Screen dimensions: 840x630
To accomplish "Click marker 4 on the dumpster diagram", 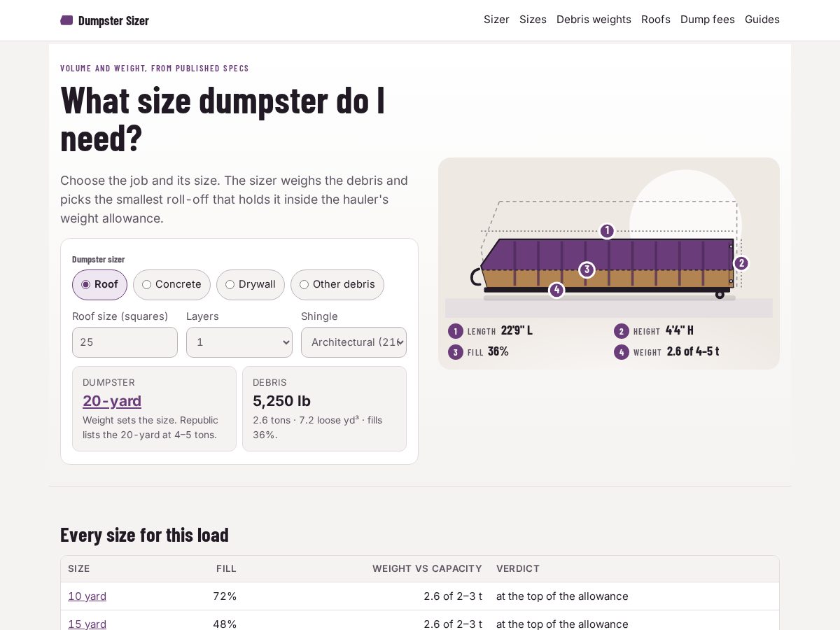I will tap(556, 290).
